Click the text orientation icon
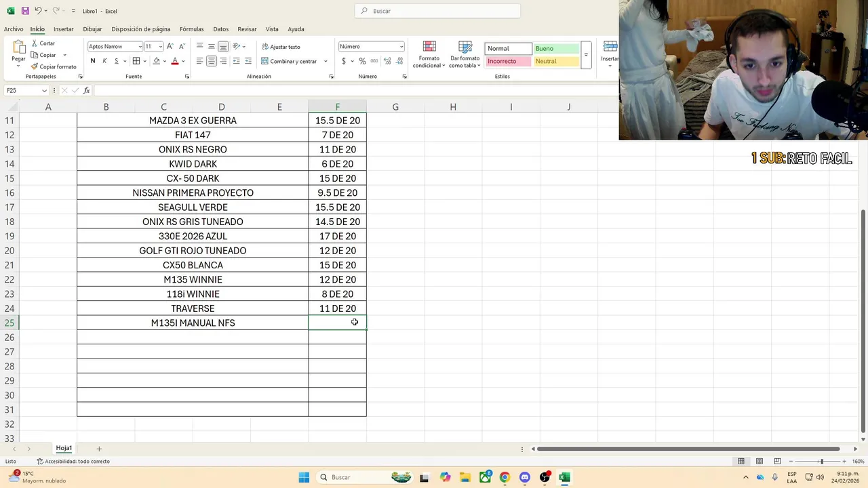 tap(237, 46)
